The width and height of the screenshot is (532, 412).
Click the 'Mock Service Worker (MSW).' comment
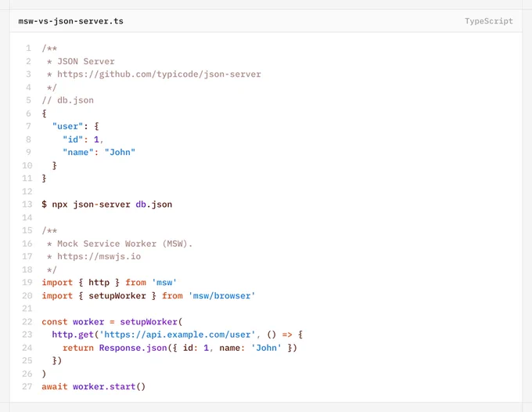tap(124, 244)
